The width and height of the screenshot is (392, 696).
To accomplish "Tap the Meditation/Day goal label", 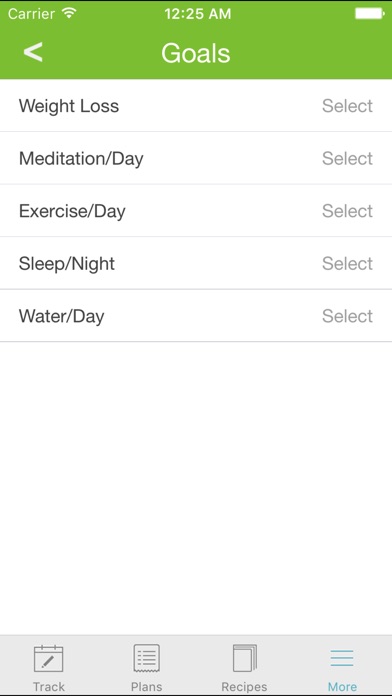I will (81, 158).
